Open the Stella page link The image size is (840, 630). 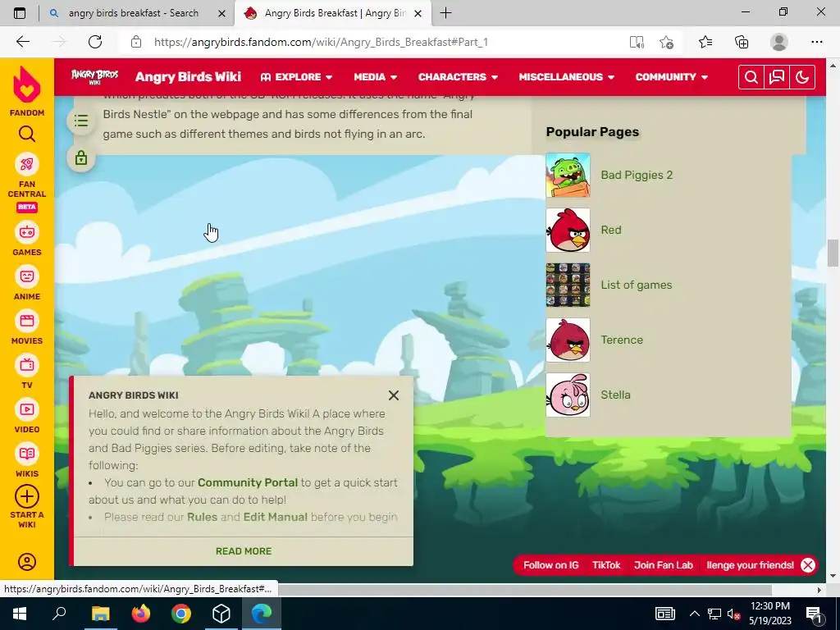[x=615, y=395]
